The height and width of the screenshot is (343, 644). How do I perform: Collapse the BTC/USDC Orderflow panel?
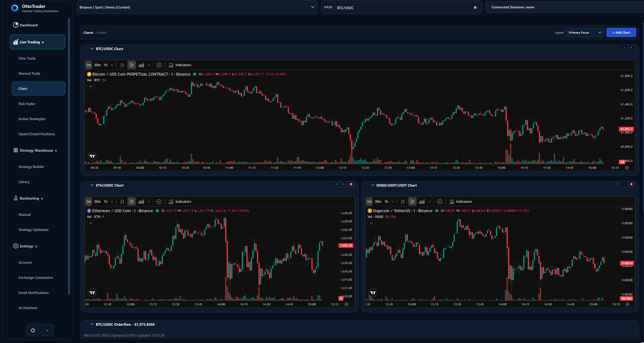92,324
